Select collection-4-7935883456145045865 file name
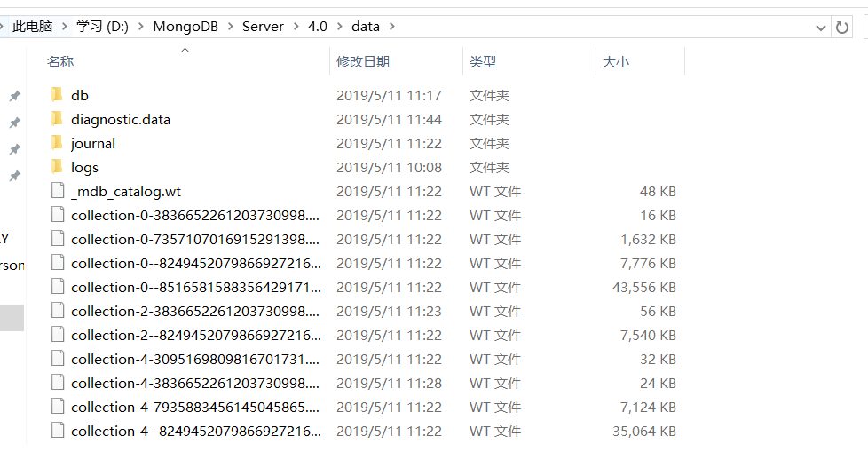 195,407
